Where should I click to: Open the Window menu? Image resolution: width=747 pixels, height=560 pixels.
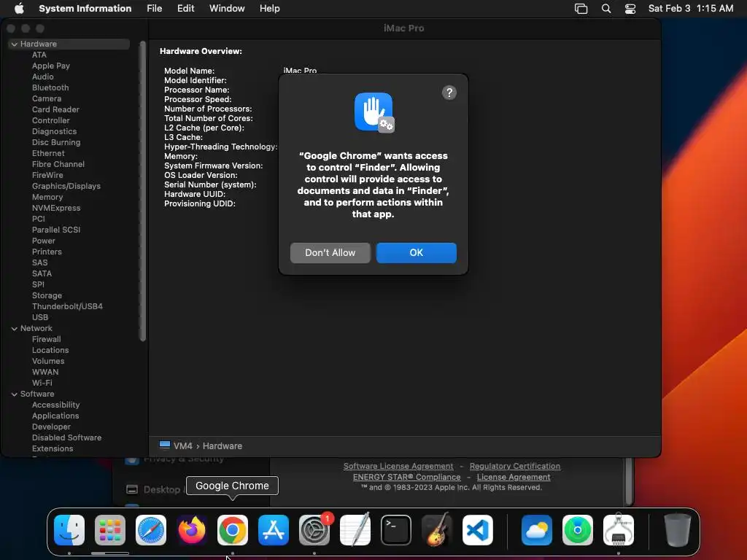tap(227, 8)
